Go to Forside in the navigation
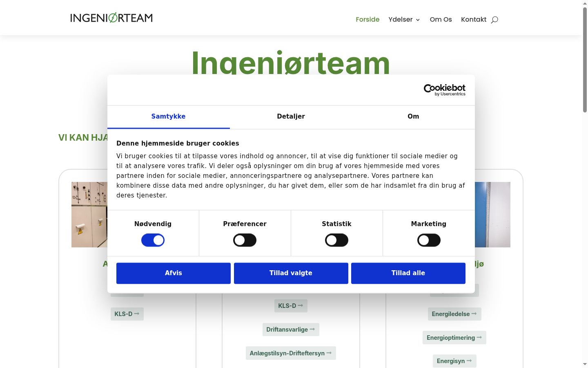The width and height of the screenshot is (588, 368). click(x=367, y=19)
